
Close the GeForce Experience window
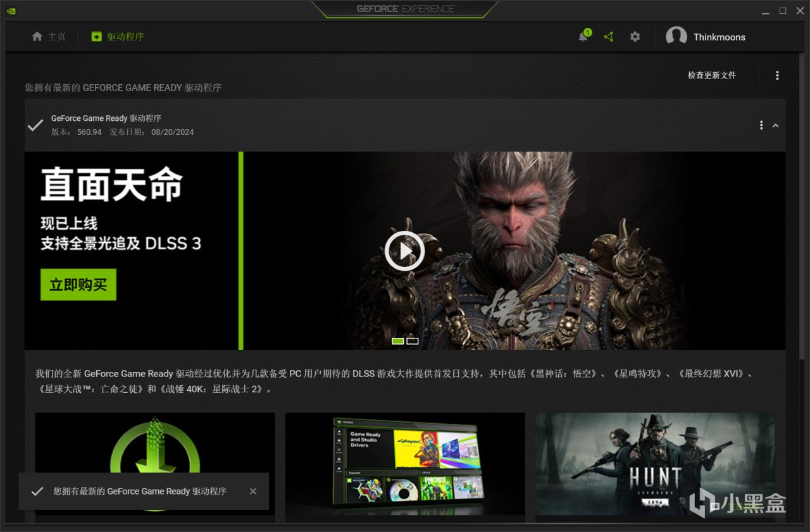click(x=799, y=10)
